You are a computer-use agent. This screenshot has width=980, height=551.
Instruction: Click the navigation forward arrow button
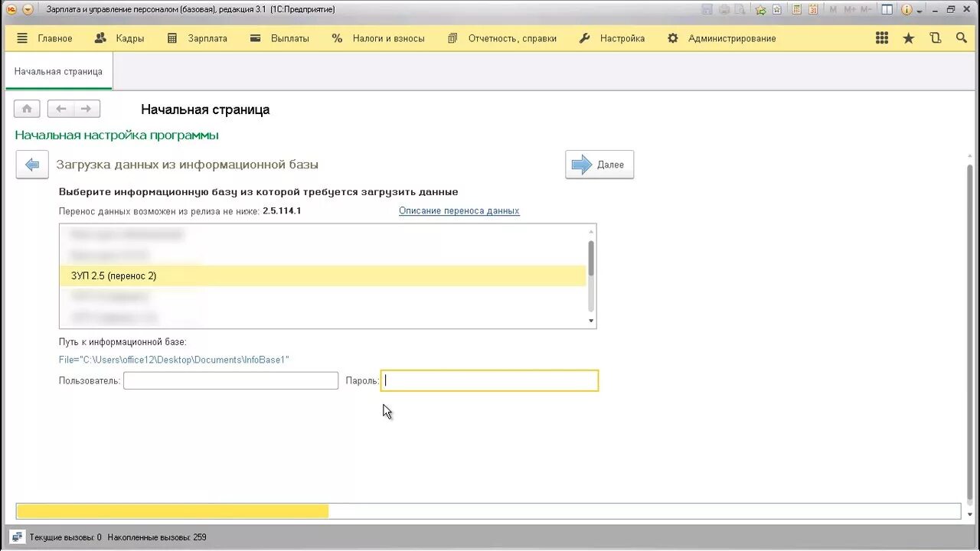[x=87, y=109]
